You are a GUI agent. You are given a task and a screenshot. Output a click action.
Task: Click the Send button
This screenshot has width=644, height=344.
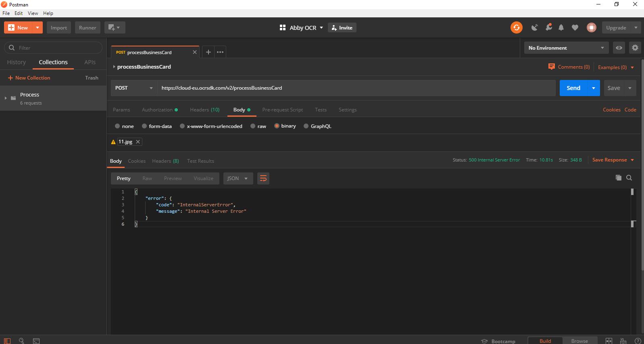pos(573,88)
